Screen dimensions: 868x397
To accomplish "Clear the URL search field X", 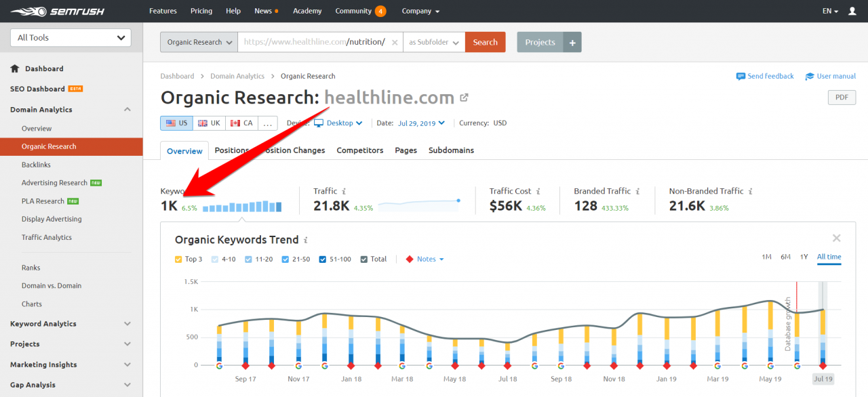I will 395,42.
